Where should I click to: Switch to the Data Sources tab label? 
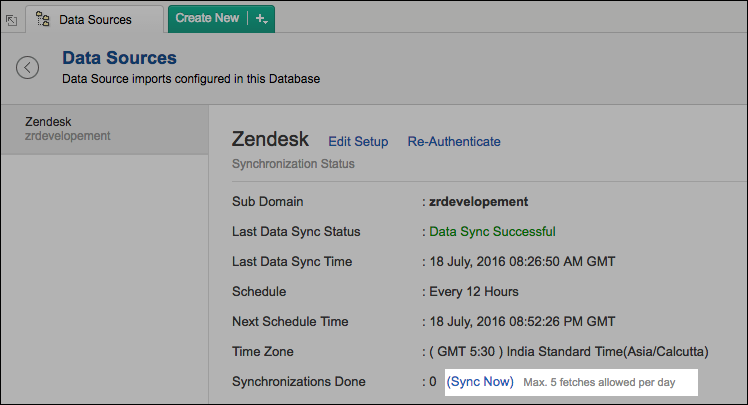95,19
